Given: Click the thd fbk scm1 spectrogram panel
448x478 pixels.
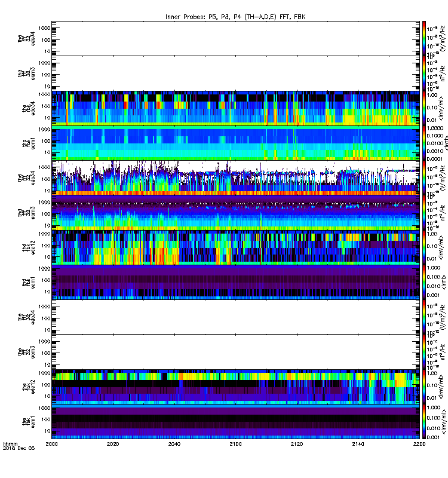Looking at the screenshot, I should pos(235,282).
